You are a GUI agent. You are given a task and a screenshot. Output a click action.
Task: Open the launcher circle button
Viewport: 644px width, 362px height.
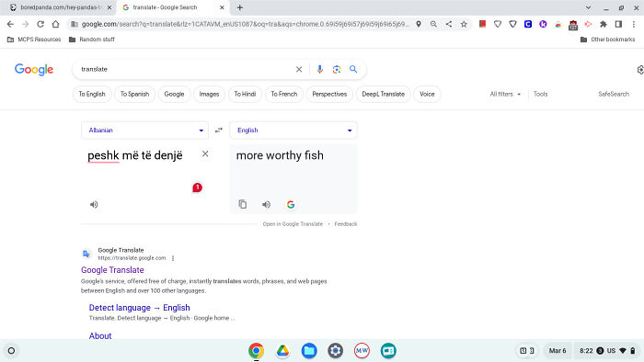[x=11, y=351]
